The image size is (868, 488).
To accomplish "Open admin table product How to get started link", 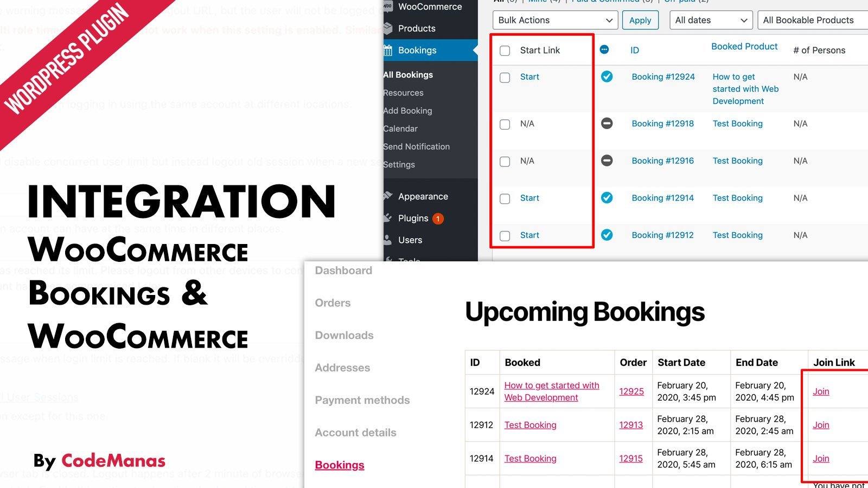I will click(x=745, y=89).
